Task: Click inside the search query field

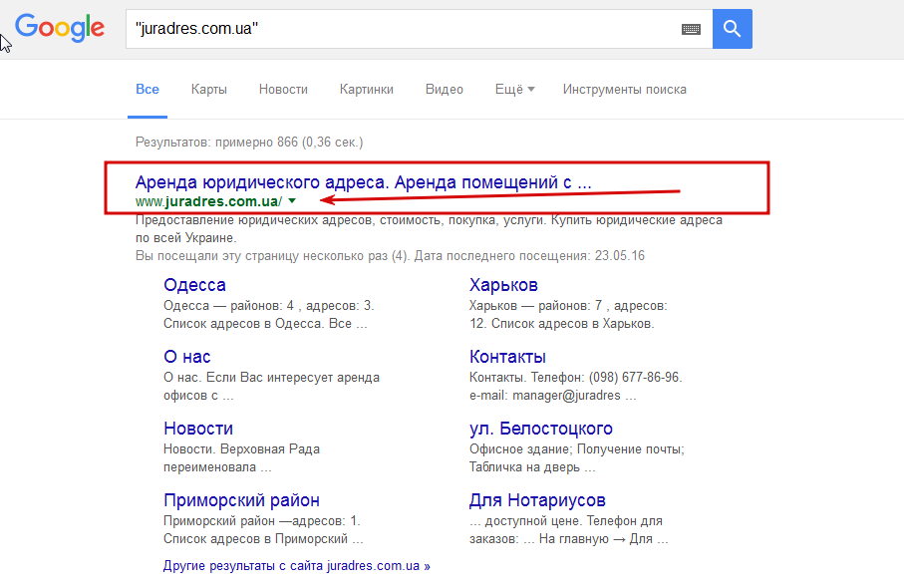Action: 399,30
